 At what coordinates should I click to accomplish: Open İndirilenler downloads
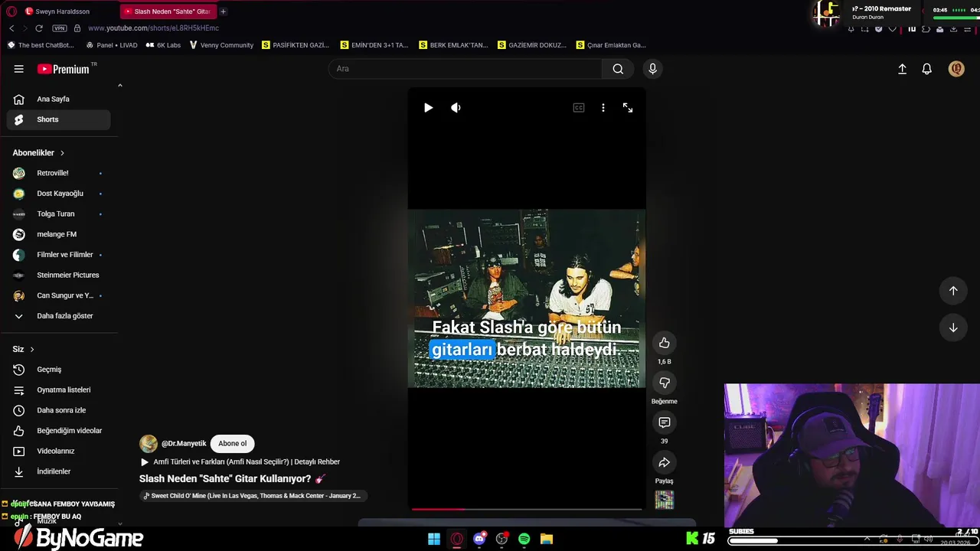(x=58, y=471)
